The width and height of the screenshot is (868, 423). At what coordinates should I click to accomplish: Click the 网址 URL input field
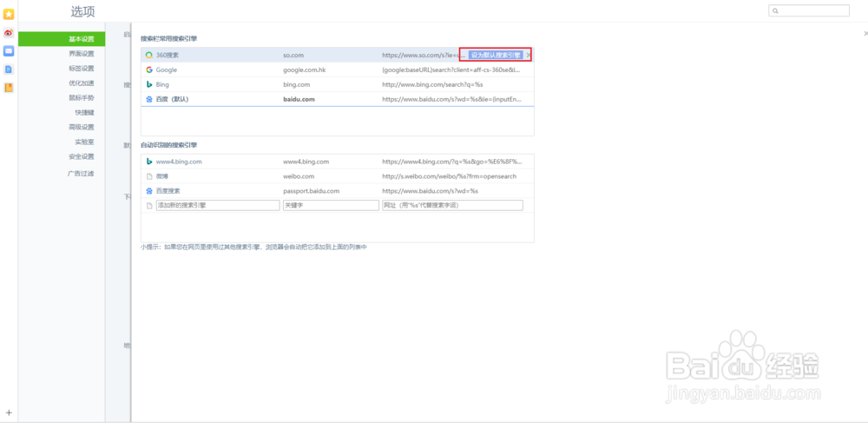click(452, 205)
